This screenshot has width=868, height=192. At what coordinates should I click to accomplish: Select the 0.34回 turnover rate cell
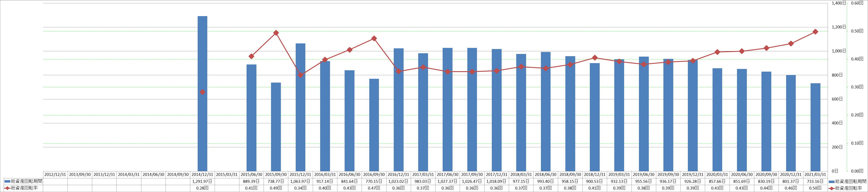(300, 188)
